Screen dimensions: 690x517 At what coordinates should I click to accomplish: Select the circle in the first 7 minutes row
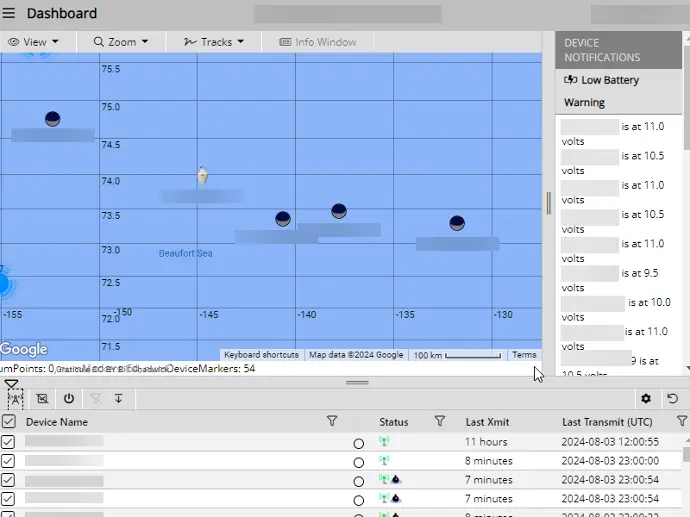[359, 481]
